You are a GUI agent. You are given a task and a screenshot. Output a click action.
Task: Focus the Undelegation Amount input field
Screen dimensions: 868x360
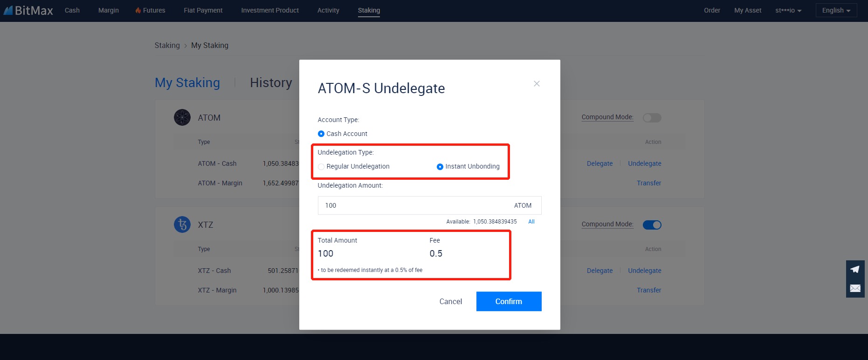click(x=415, y=205)
